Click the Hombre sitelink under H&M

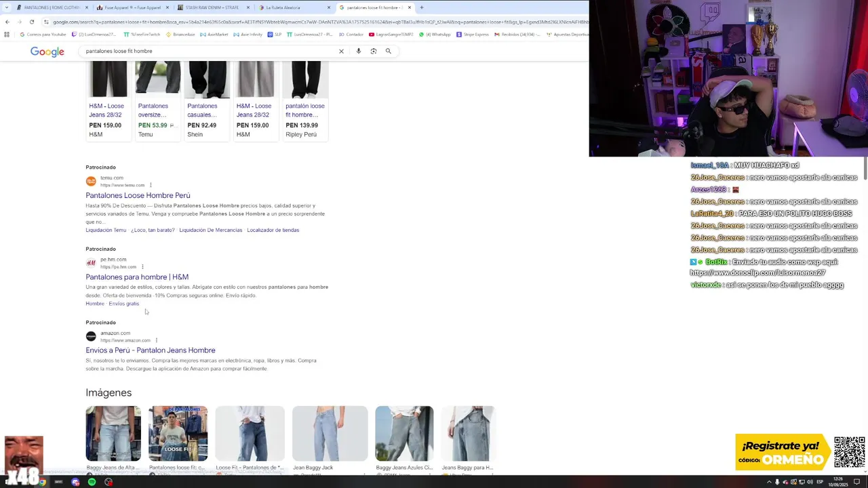(x=95, y=304)
